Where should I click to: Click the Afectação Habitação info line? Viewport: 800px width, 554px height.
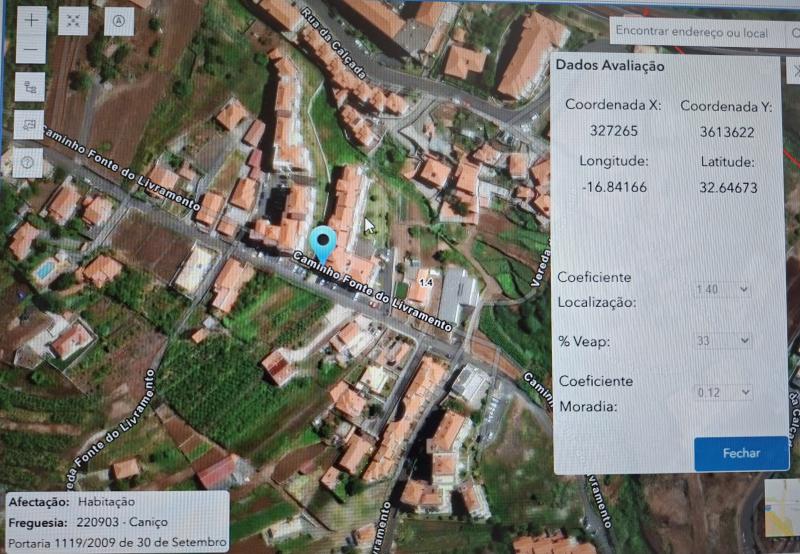tap(72, 502)
